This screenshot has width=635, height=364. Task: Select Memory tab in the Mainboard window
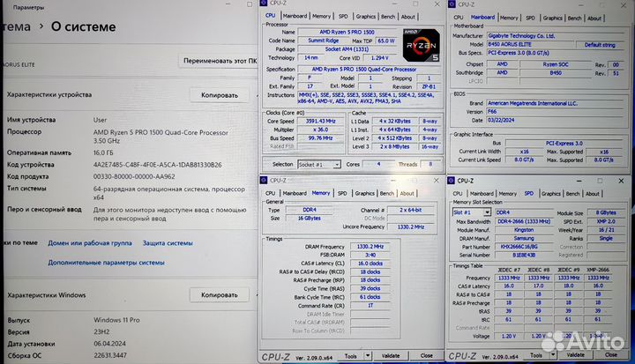click(509, 18)
